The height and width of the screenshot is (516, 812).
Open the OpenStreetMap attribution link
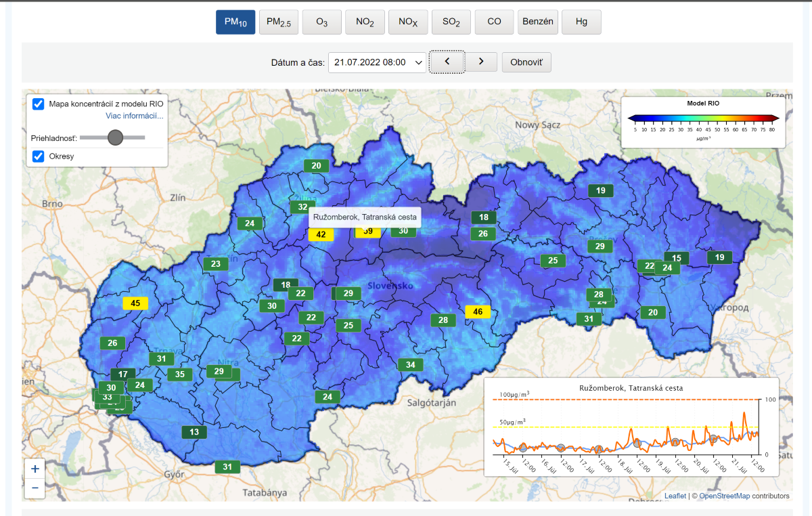tap(724, 496)
